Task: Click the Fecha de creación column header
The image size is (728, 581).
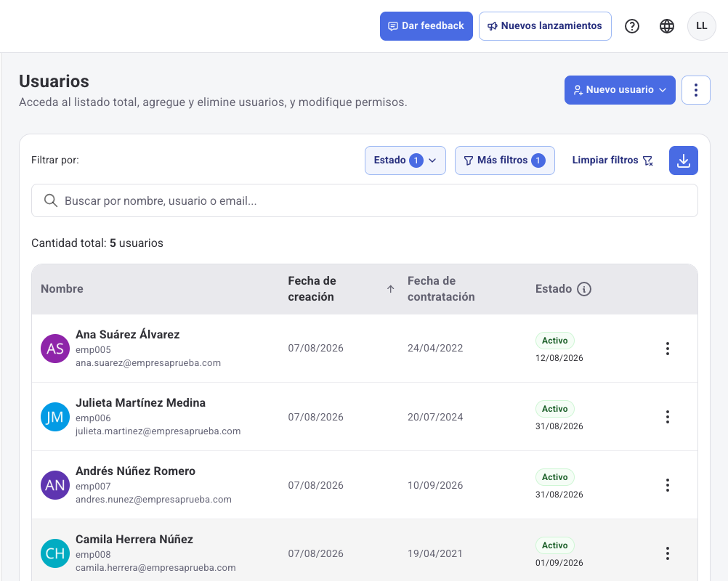Action: pyautogui.click(x=312, y=288)
